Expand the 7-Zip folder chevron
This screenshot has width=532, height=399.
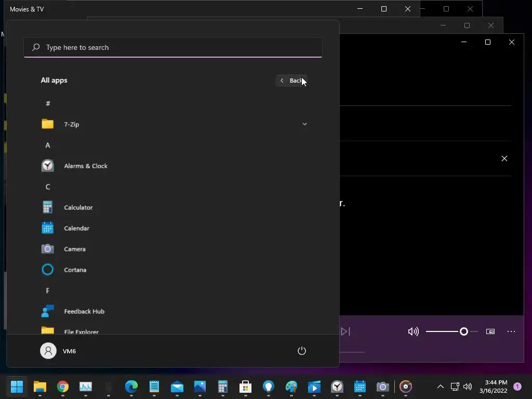coord(304,124)
